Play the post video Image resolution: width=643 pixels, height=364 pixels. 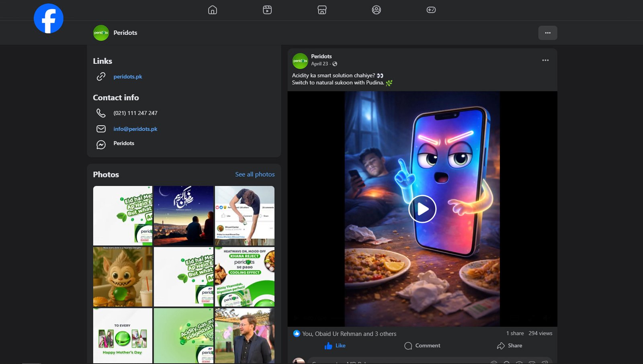tap(422, 209)
